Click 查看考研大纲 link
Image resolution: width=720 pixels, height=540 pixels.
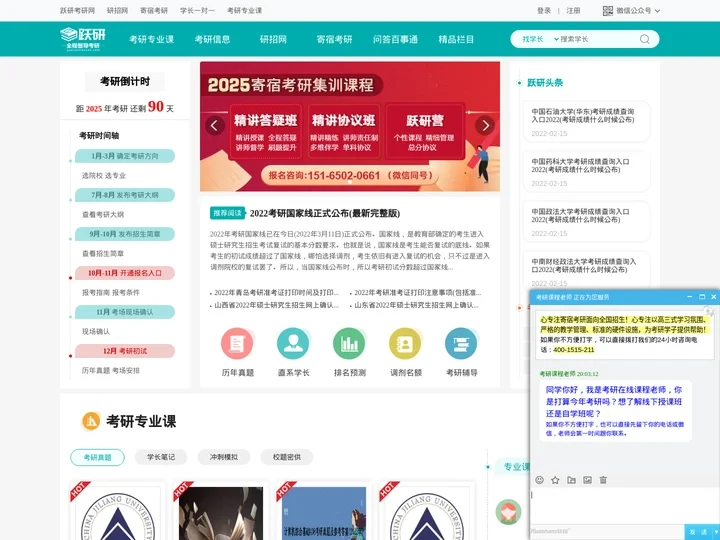(103, 214)
